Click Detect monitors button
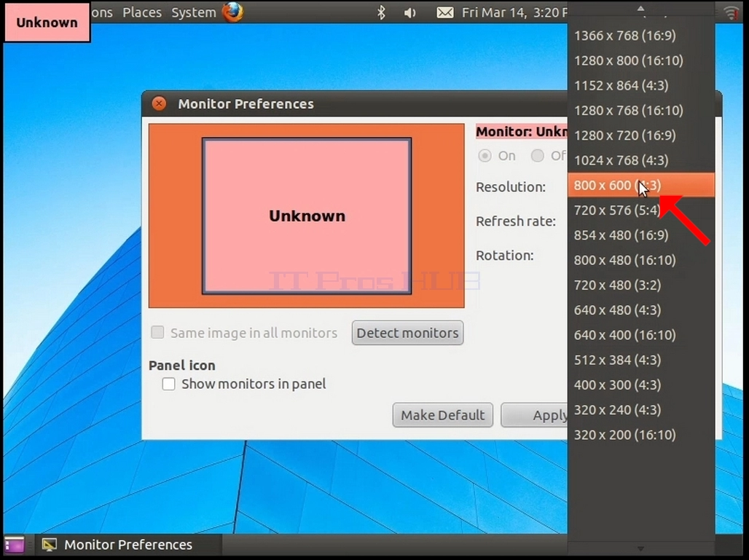 point(407,333)
